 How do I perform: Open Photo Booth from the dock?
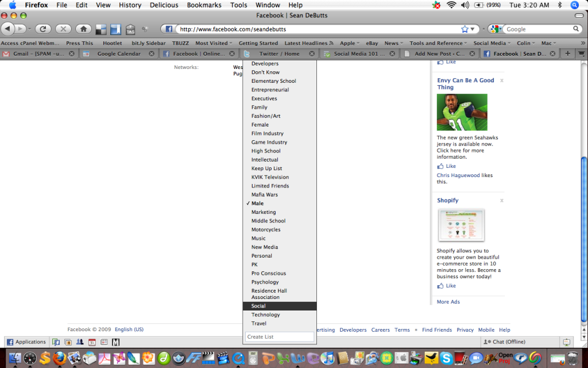pos(461,358)
